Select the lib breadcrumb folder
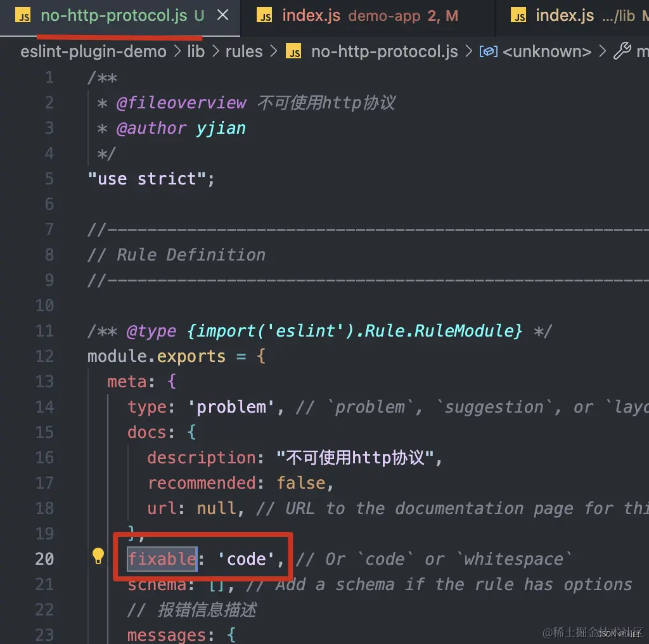The width and height of the screenshot is (649, 644). tap(196, 52)
